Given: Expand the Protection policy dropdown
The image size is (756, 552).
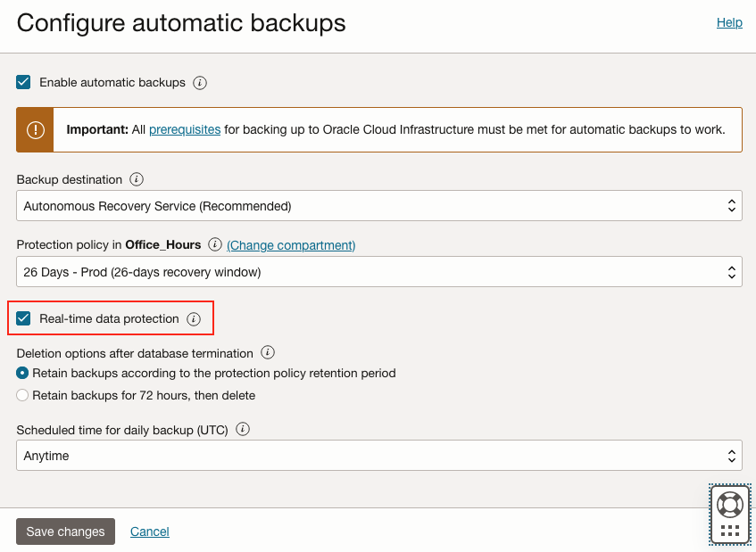Looking at the screenshot, I should click(x=378, y=272).
